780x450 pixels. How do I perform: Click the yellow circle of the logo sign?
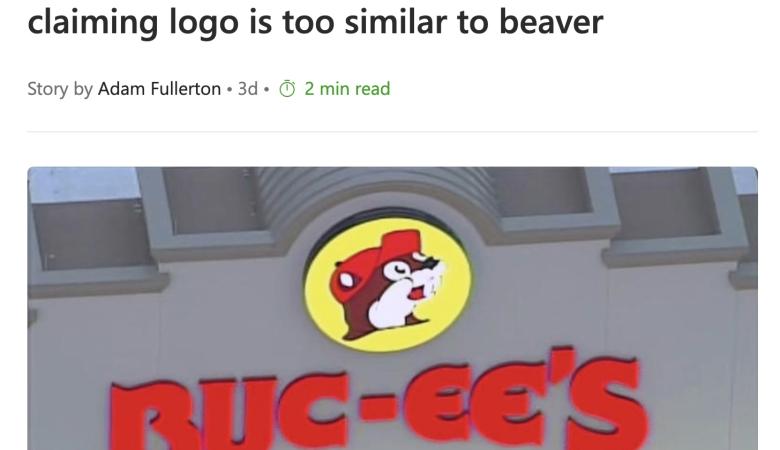click(x=389, y=284)
